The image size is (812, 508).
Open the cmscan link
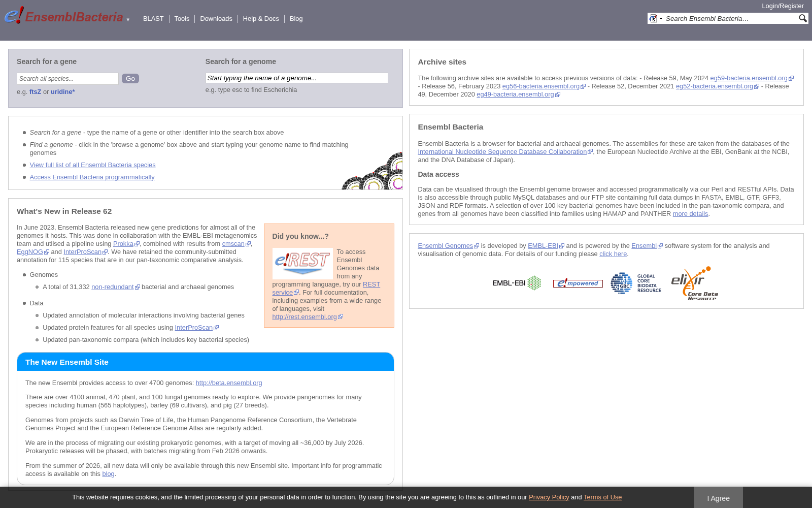pos(236,244)
